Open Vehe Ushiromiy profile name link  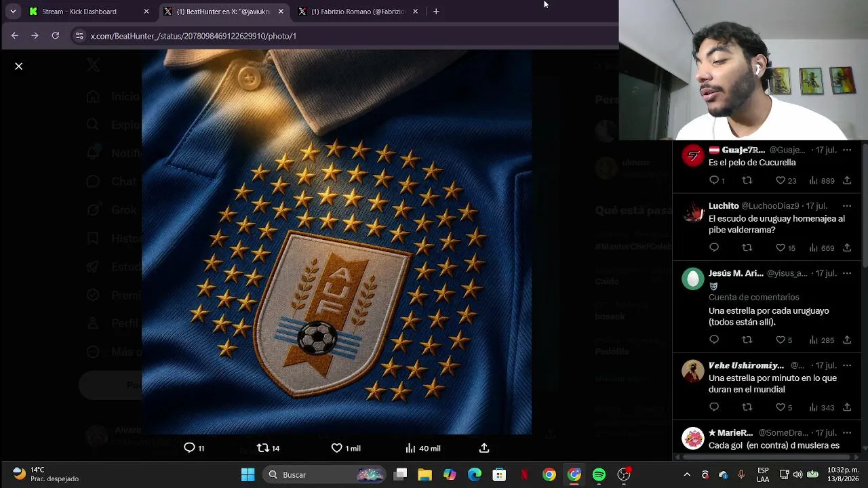(x=746, y=365)
